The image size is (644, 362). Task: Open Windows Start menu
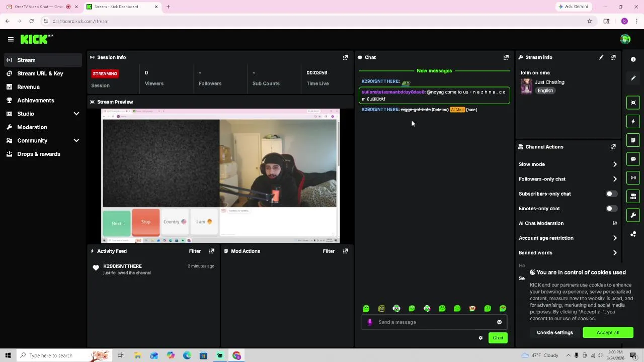pos(8,355)
